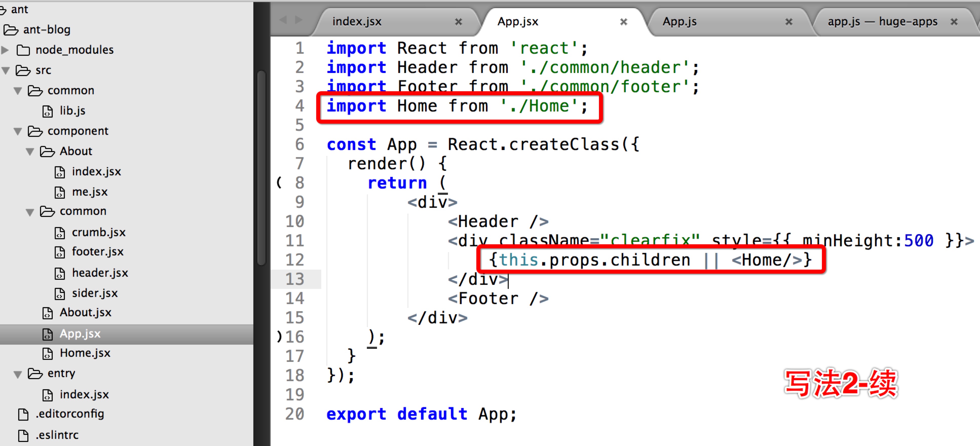Close the index.jsx tab
The height and width of the screenshot is (446, 980).
tap(458, 22)
